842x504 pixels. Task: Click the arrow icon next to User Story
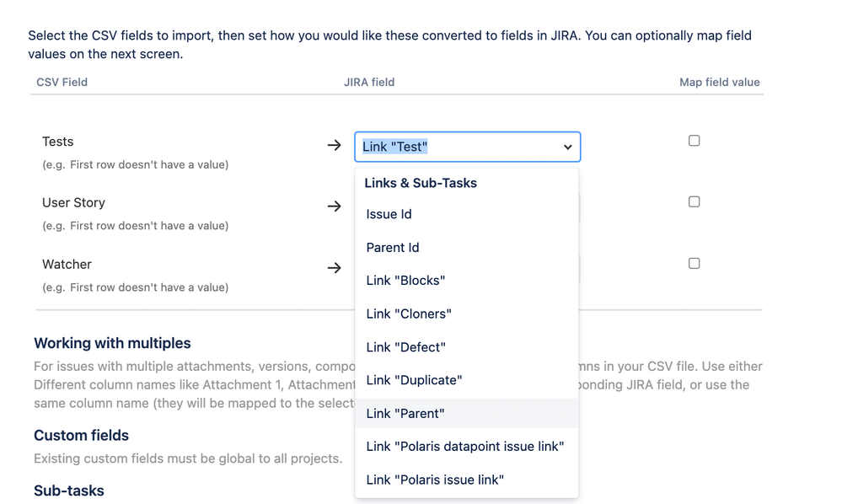tap(334, 206)
